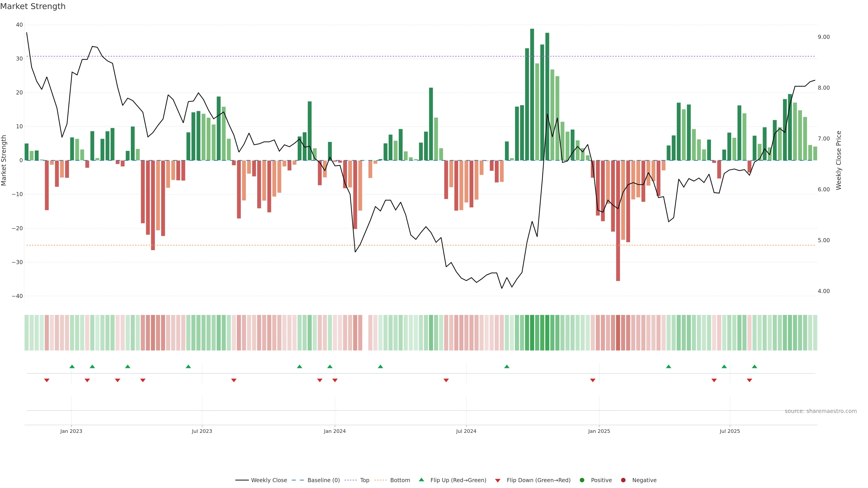868x488 pixels.
Task: Click the last green flip-up marker after Jul 2025
Action: click(755, 366)
